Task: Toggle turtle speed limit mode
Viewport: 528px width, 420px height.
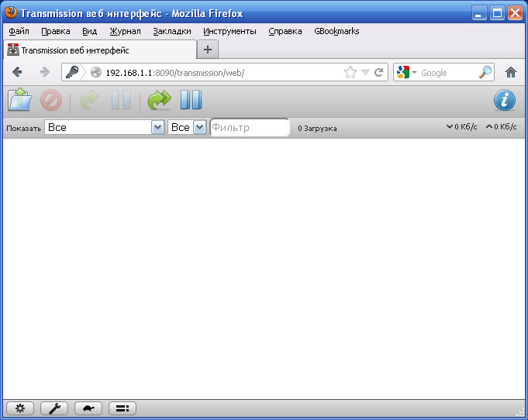Action: click(x=88, y=408)
